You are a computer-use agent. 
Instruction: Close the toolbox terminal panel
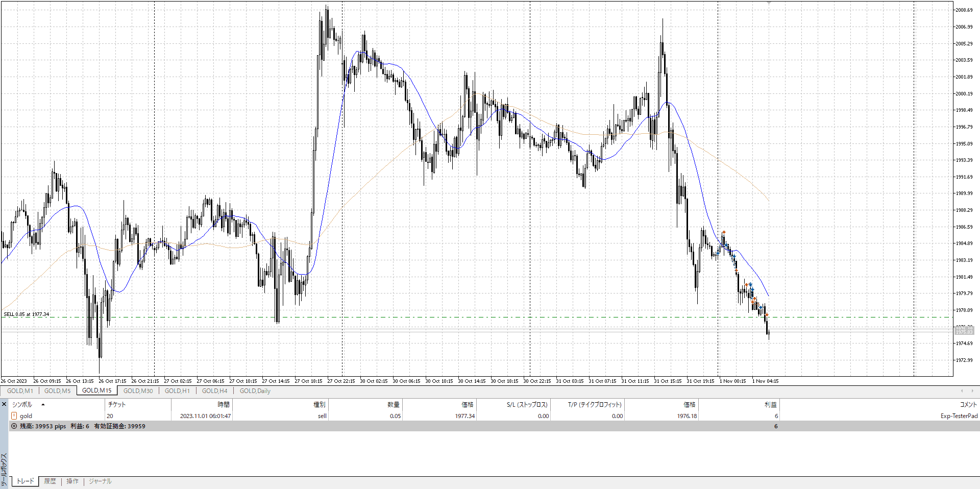[x=4, y=404]
